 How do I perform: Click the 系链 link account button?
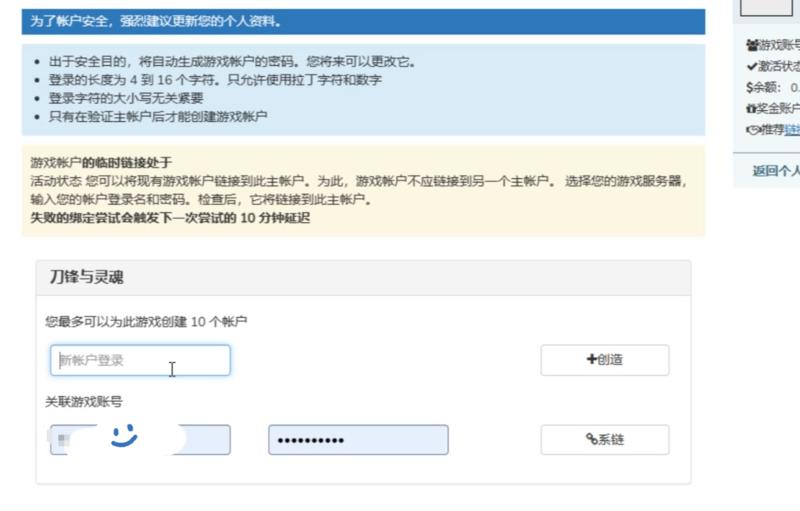click(605, 440)
